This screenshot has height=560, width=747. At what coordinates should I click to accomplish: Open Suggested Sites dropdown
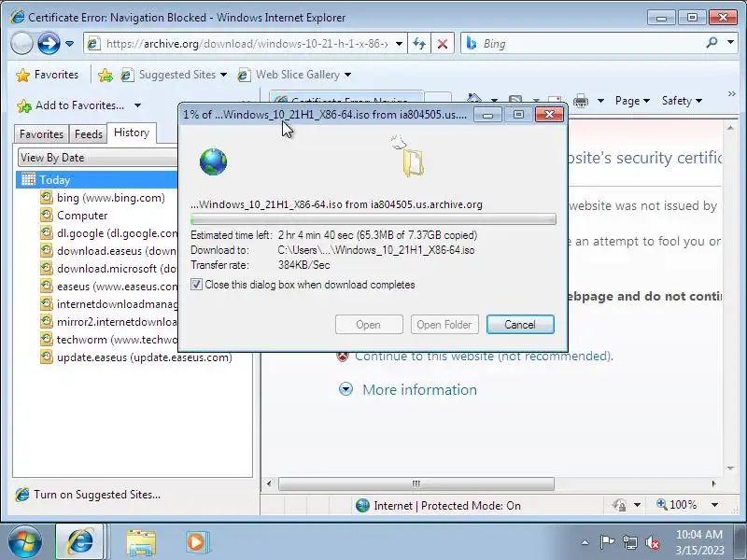[x=174, y=75]
